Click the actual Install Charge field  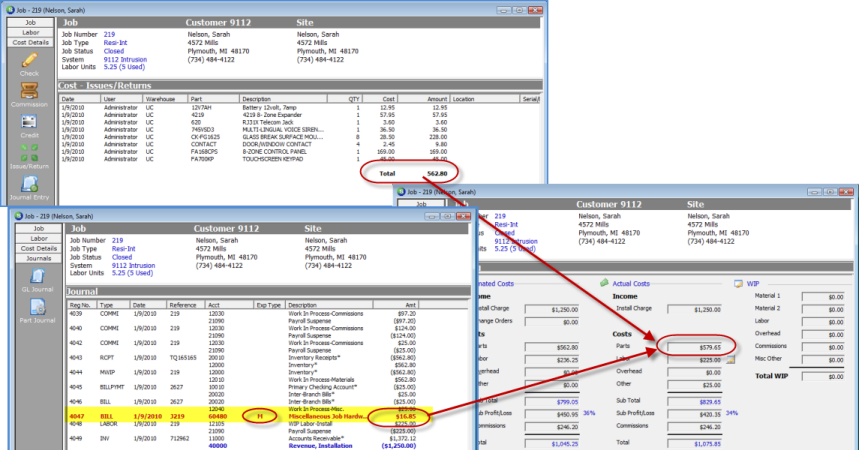[694, 310]
